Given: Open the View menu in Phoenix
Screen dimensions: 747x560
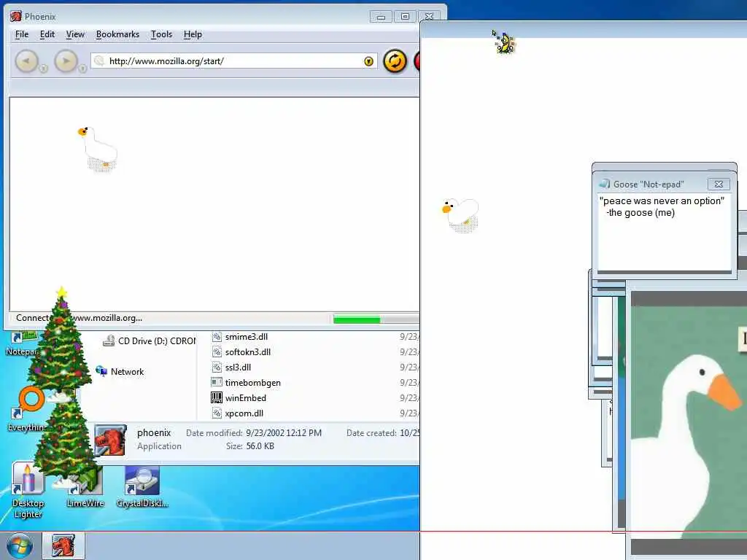Looking at the screenshot, I should pyautogui.click(x=75, y=34).
